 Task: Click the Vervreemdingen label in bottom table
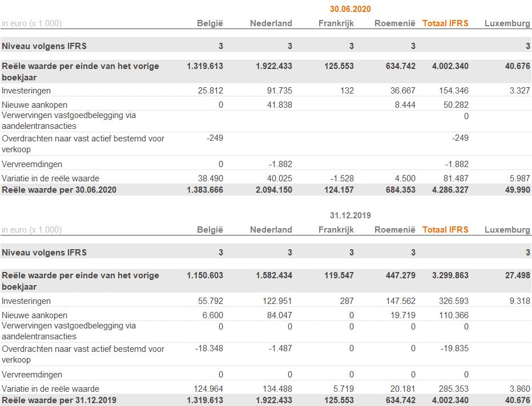(x=32, y=375)
